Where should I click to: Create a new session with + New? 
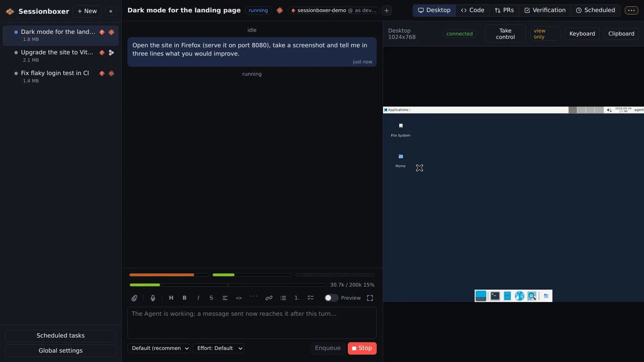coord(87,11)
